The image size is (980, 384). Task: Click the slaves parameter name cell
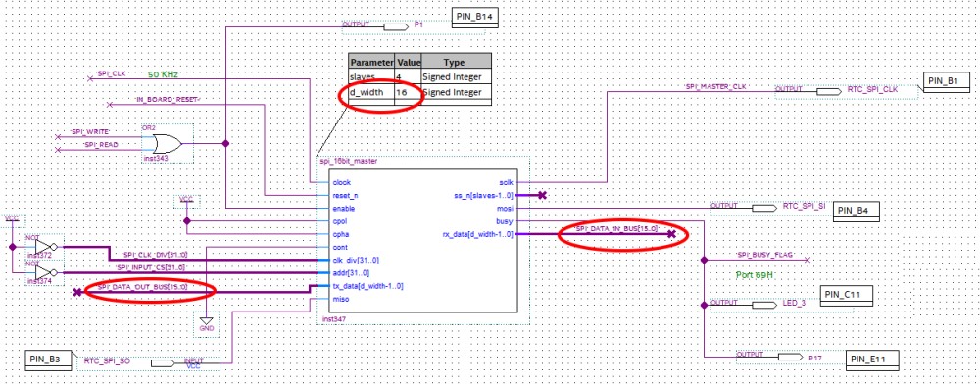point(371,76)
